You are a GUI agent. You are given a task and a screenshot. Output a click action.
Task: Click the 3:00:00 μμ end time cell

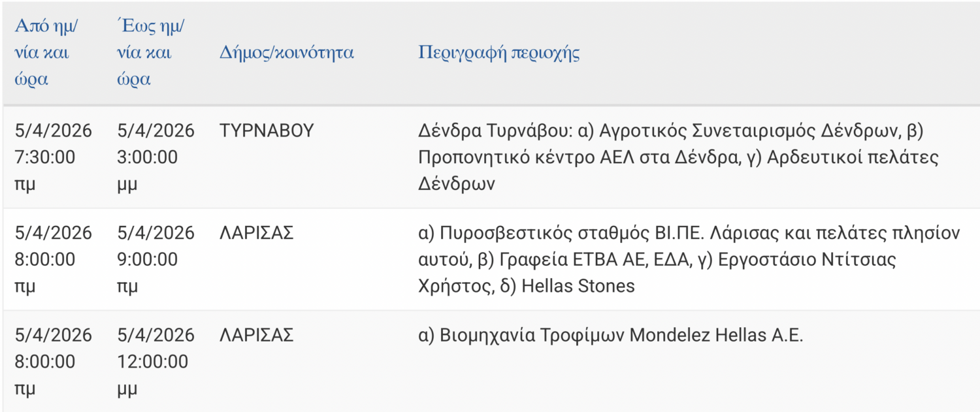(x=148, y=157)
